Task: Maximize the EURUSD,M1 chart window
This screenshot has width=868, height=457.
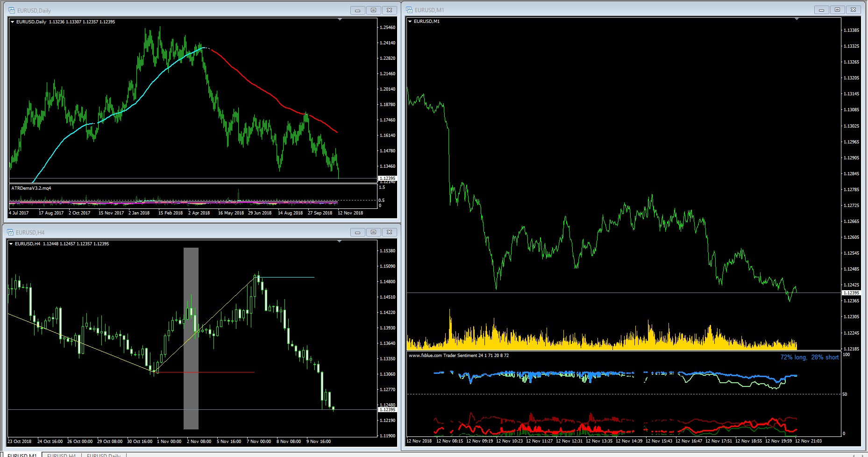Action: pos(837,10)
